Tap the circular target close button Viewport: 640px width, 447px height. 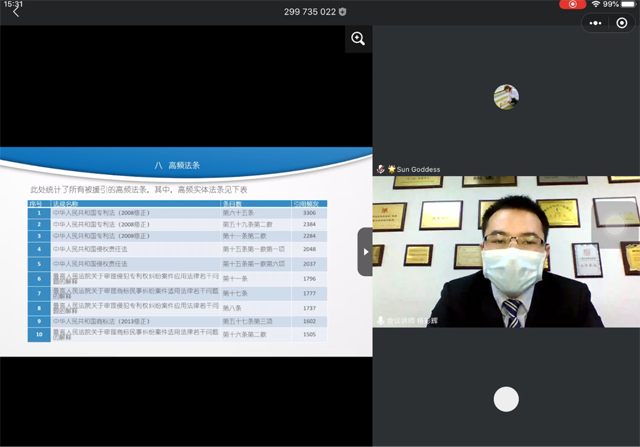click(622, 23)
